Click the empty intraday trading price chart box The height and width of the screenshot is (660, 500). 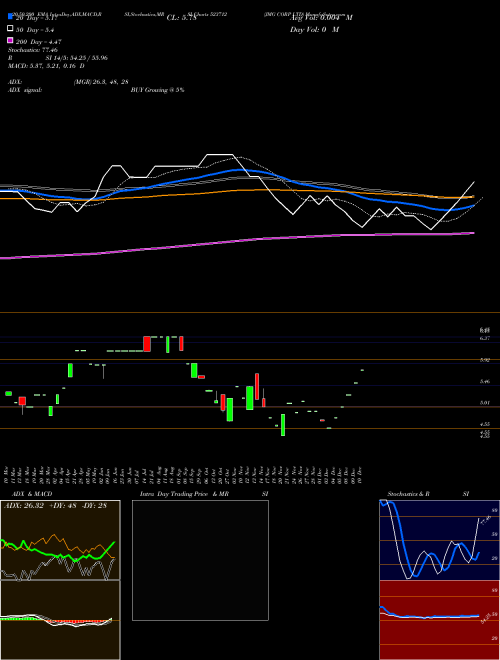point(200,560)
